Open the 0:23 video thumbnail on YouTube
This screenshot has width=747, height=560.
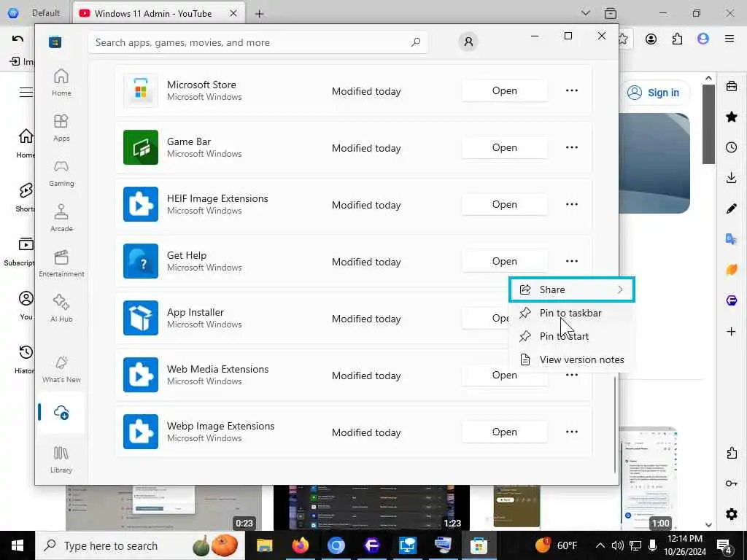tap(163, 507)
